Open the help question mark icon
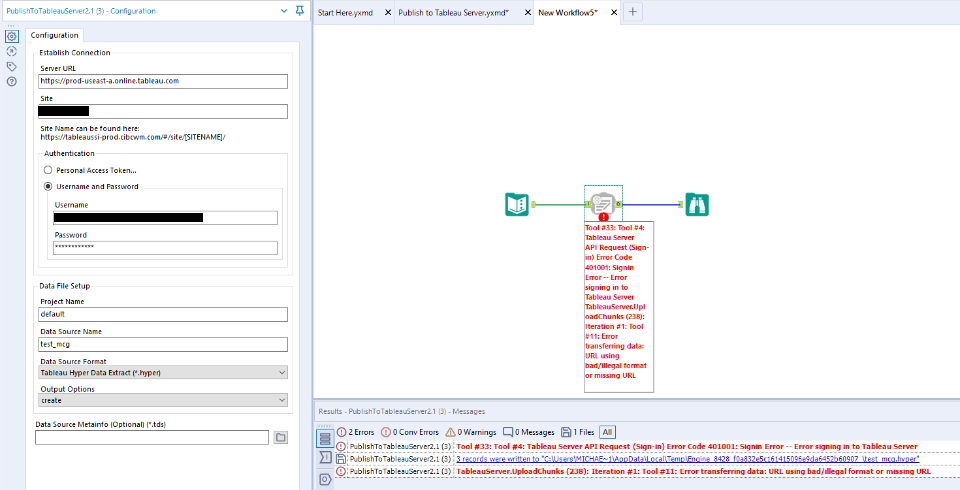 pyautogui.click(x=12, y=81)
